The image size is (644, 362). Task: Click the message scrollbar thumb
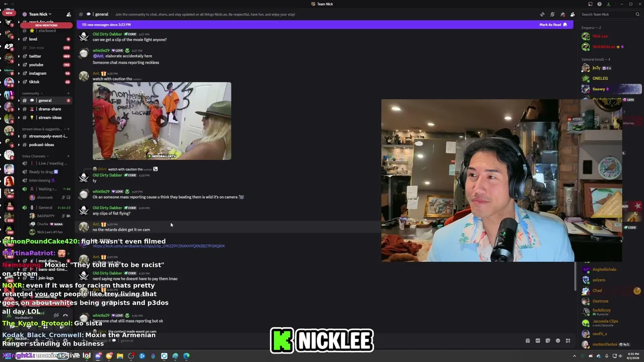576,276
